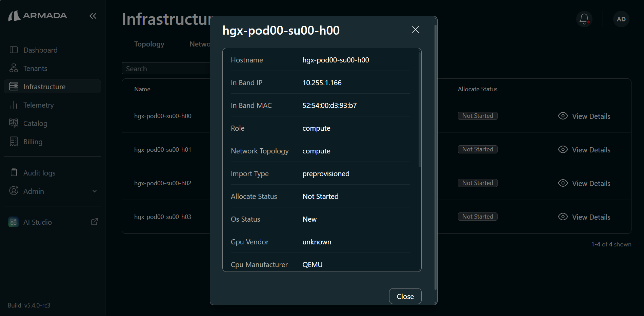
Task: Click the Role value compute
Action: pos(316,128)
